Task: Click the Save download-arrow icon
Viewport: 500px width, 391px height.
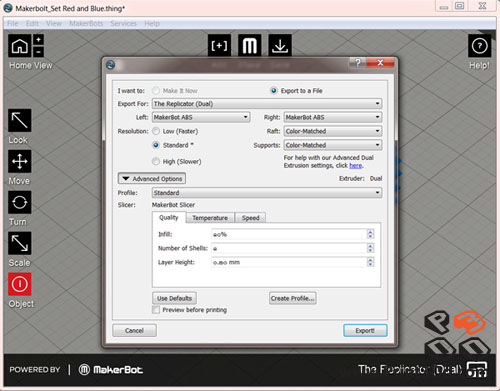Action: coord(280,45)
